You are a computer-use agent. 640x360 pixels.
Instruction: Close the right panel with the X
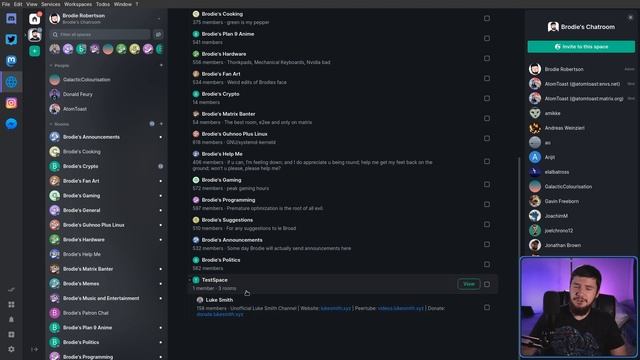click(x=631, y=18)
